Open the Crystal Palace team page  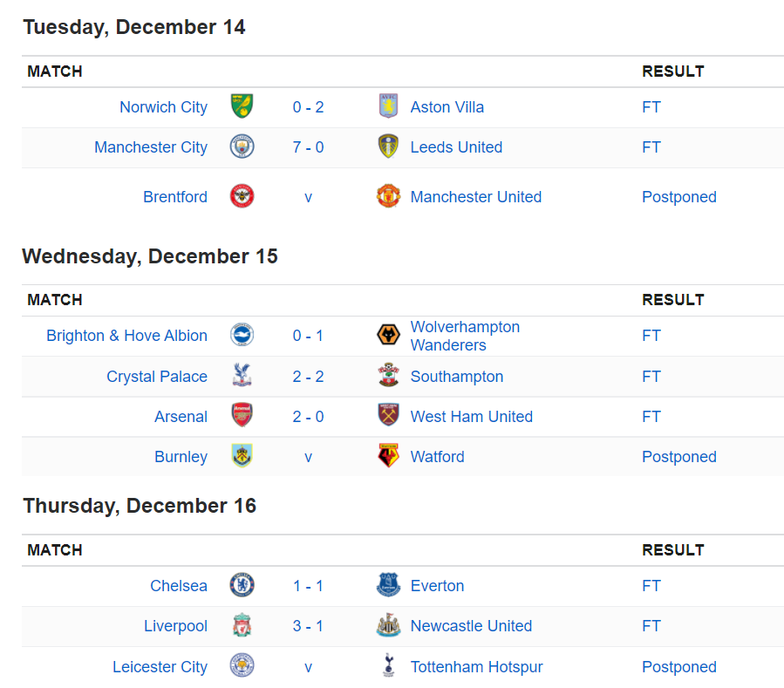point(157,377)
